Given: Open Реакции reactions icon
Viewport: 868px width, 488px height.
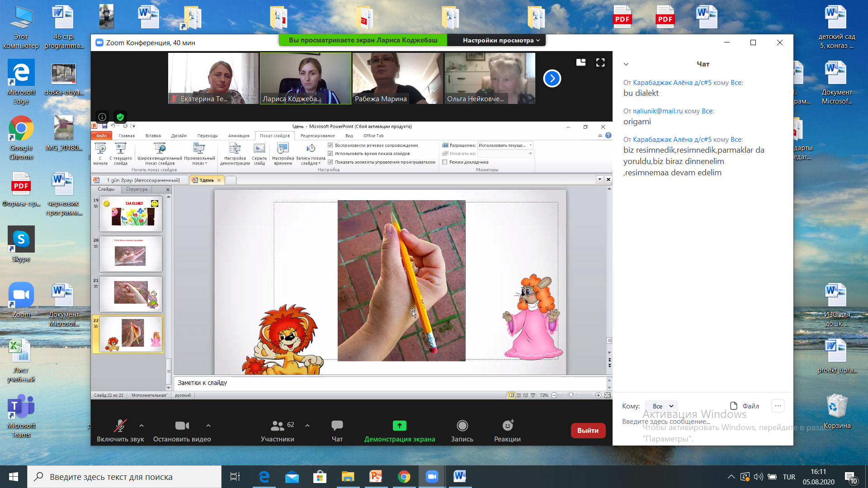Looking at the screenshot, I should (x=507, y=426).
